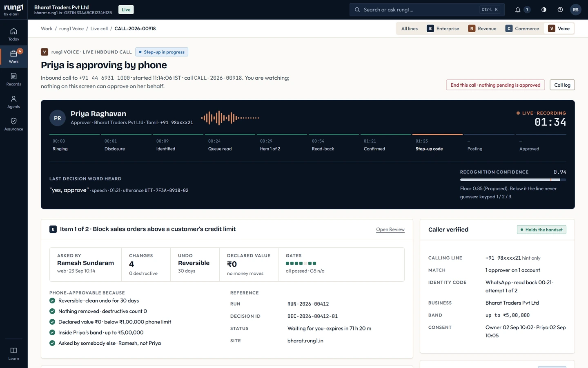Select the Voice line tab
This screenshot has width=588, height=368.
559,29
